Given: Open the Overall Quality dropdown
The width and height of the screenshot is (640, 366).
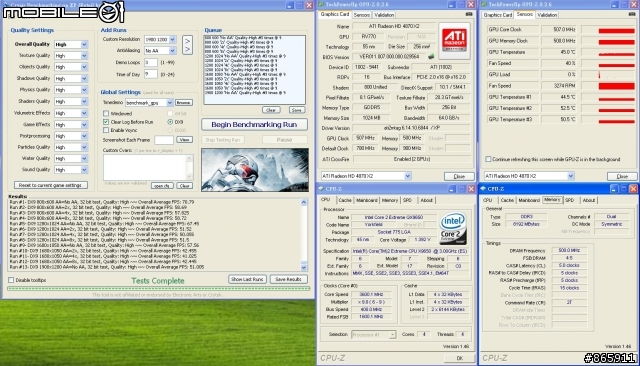Looking at the screenshot, I should point(84,44).
